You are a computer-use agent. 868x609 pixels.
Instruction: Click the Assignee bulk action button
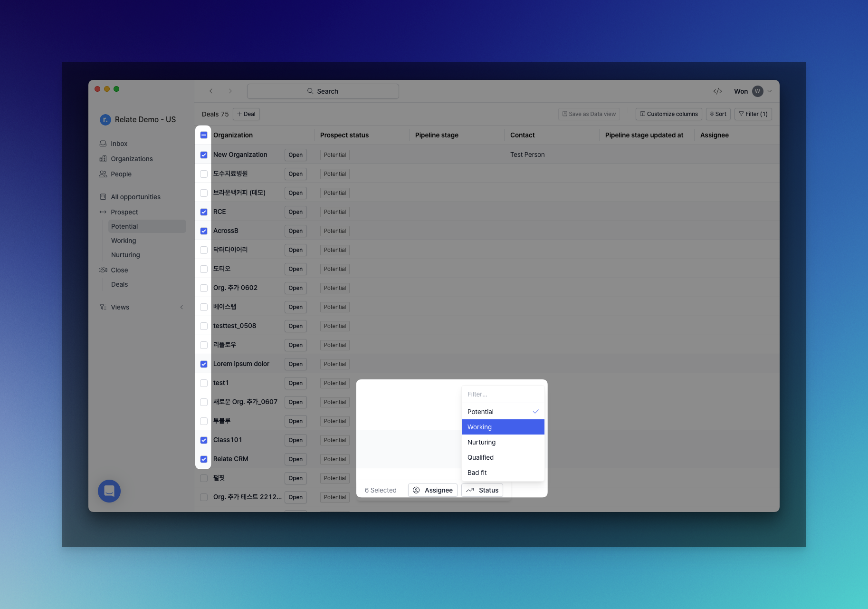click(433, 490)
